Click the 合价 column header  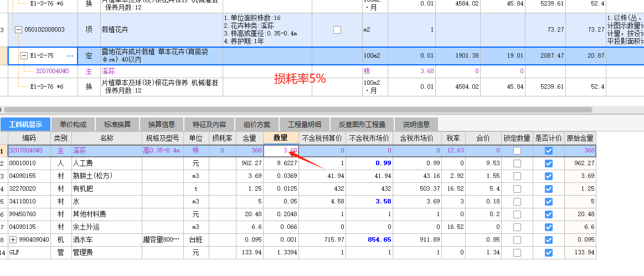(x=484, y=138)
